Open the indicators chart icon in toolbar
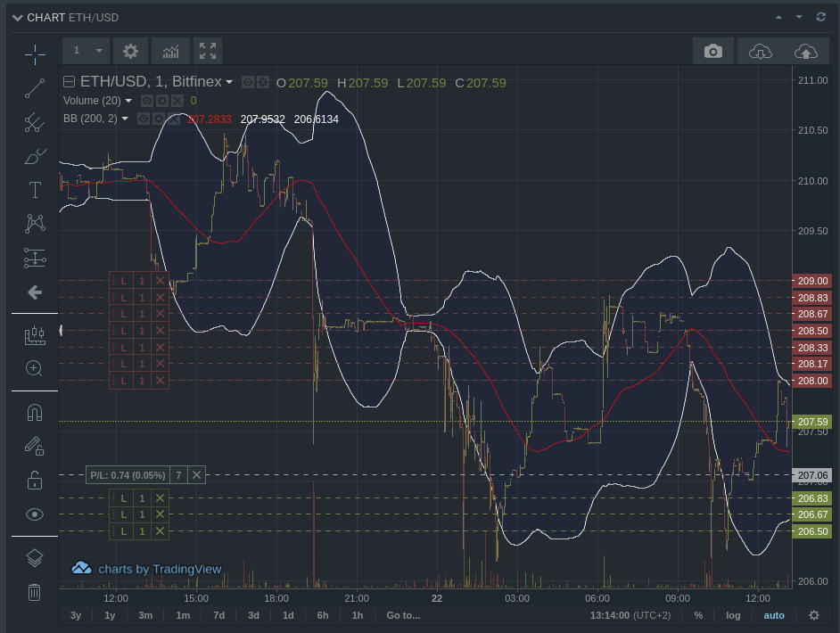 coord(170,51)
